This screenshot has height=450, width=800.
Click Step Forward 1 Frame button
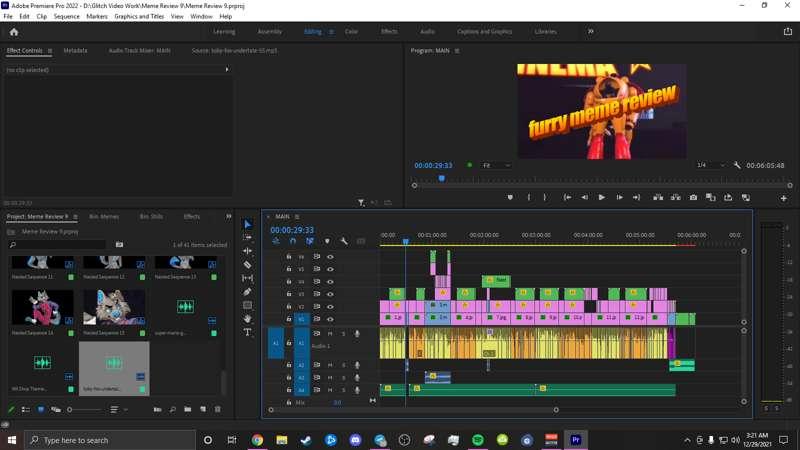tap(619, 197)
